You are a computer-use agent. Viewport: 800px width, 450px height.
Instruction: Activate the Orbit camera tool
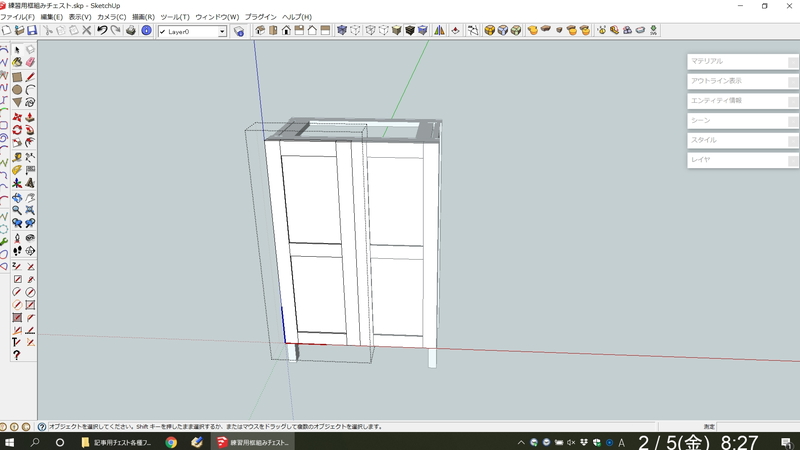pos(17,198)
